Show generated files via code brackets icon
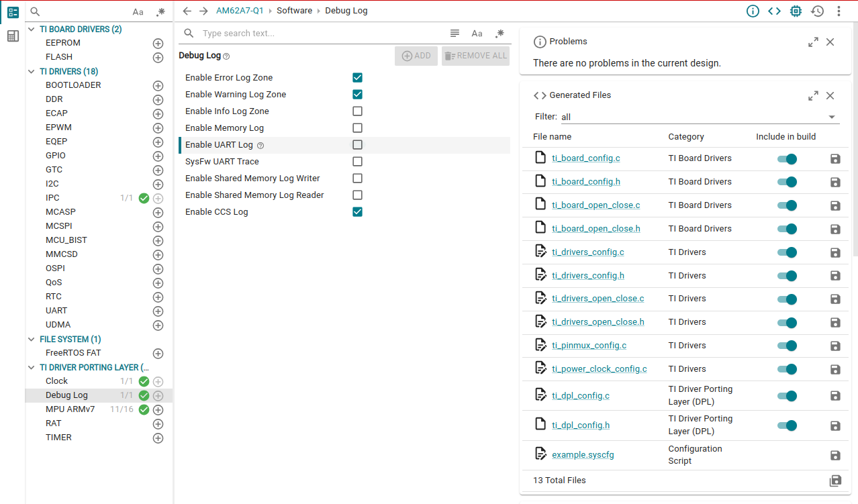Image resolution: width=858 pixels, height=504 pixels. coord(774,11)
